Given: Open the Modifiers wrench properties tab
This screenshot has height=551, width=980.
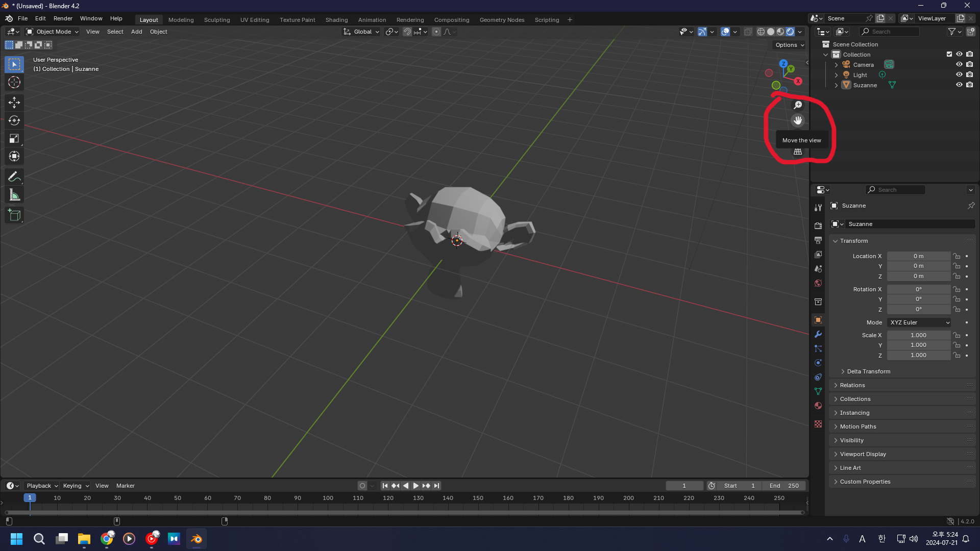Looking at the screenshot, I should coord(818,334).
